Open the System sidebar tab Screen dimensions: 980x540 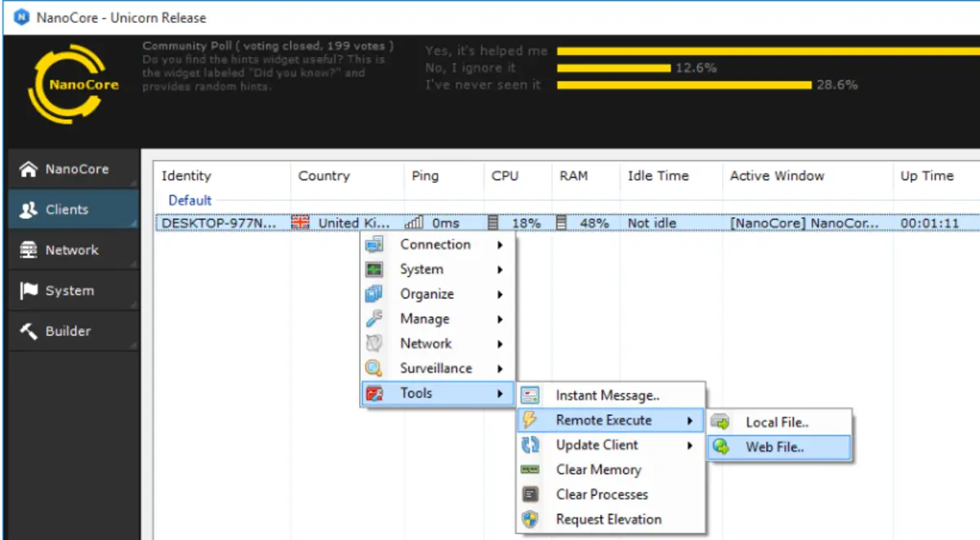[73, 290]
